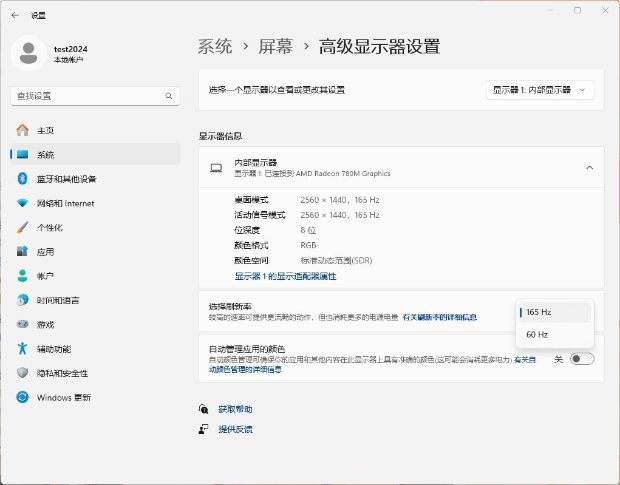This screenshot has width=620, height=485.
Task: Click the 帐户 person icon
Action: [x=23, y=276]
